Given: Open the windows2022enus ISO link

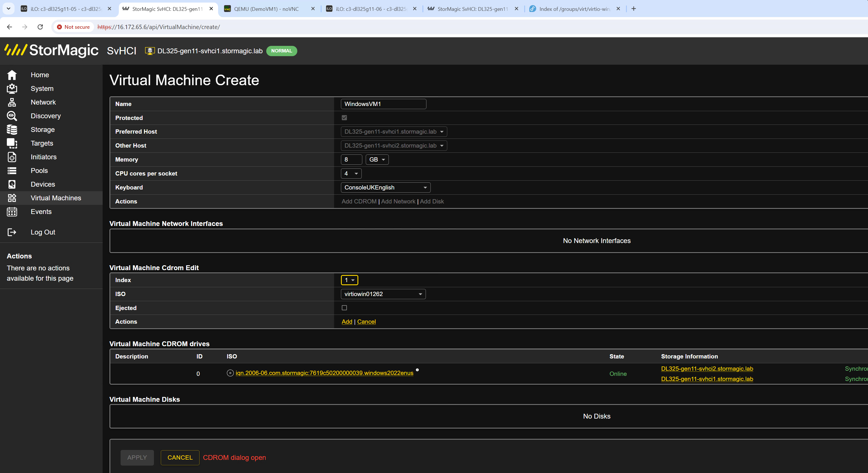Looking at the screenshot, I should point(324,373).
